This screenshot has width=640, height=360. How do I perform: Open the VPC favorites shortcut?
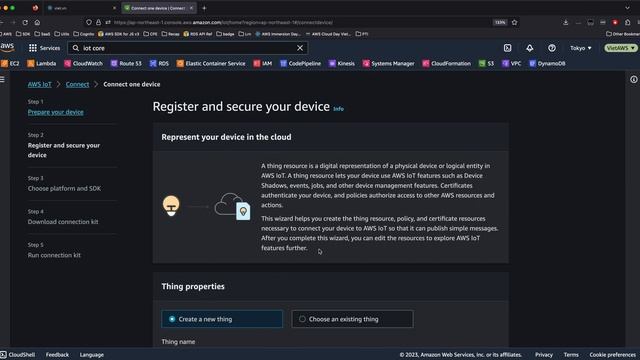(511, 64)
